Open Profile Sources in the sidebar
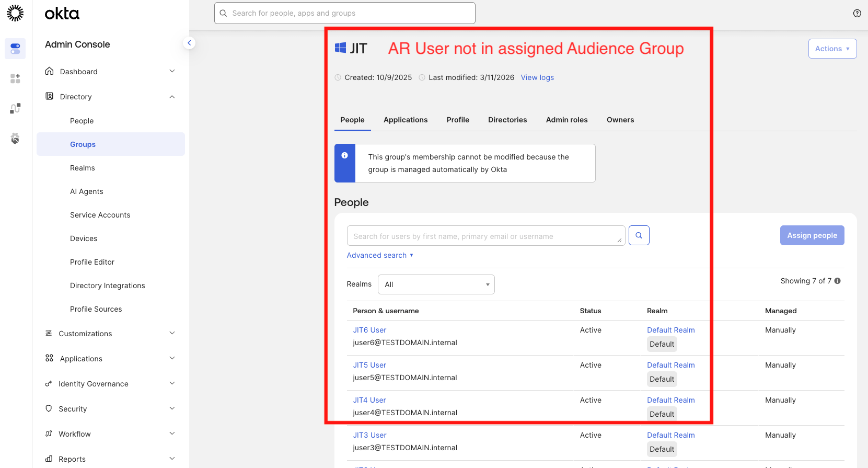Viewport: 868px width, 468px height. coord(96,309)
